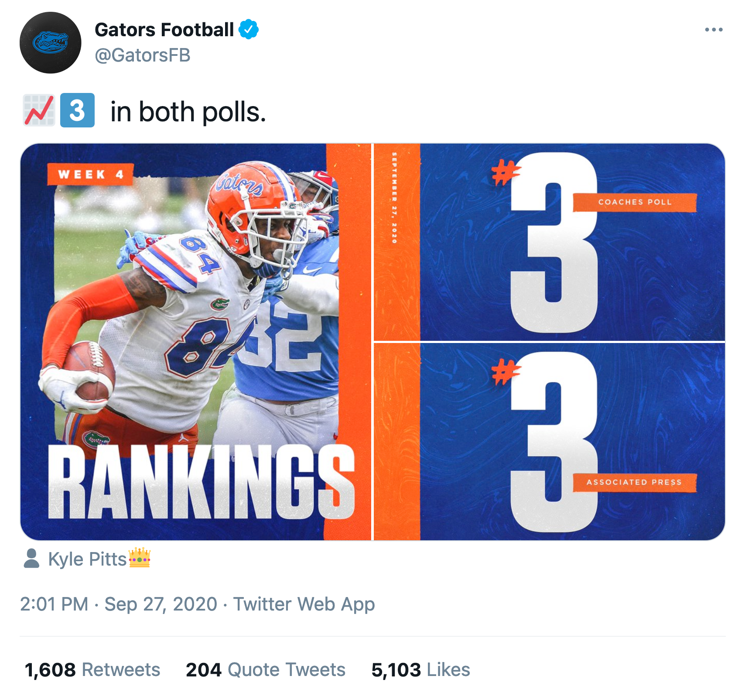Open tagged user Kyle Pitts
The height and width of the screenshot is (700, 745).
[x=87, y=559]
